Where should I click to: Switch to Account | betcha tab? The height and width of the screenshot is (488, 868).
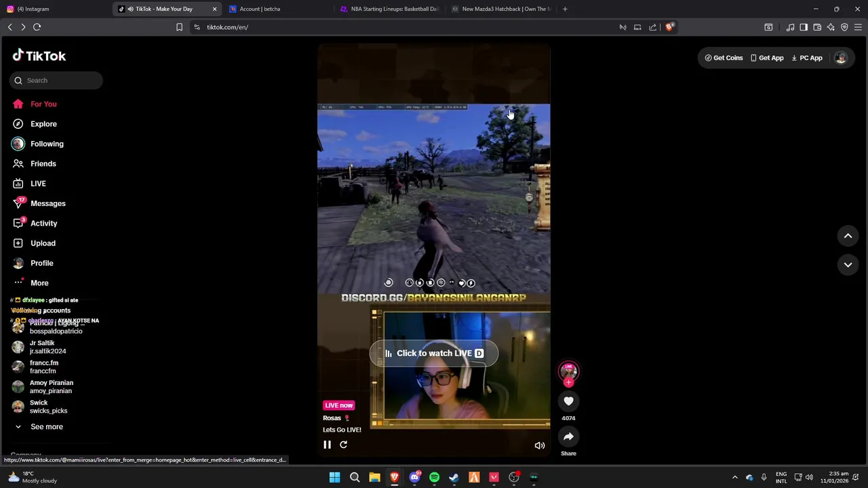click(x=278, y=9)
